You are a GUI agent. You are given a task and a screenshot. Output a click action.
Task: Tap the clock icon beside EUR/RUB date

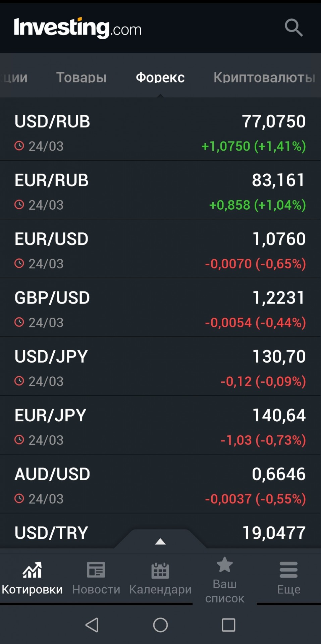(x=19, y=205)
